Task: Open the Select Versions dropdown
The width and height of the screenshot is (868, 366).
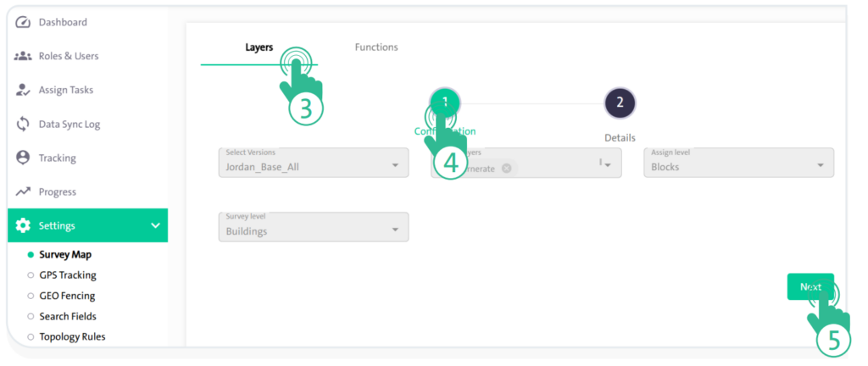Action: pos(313,163)
